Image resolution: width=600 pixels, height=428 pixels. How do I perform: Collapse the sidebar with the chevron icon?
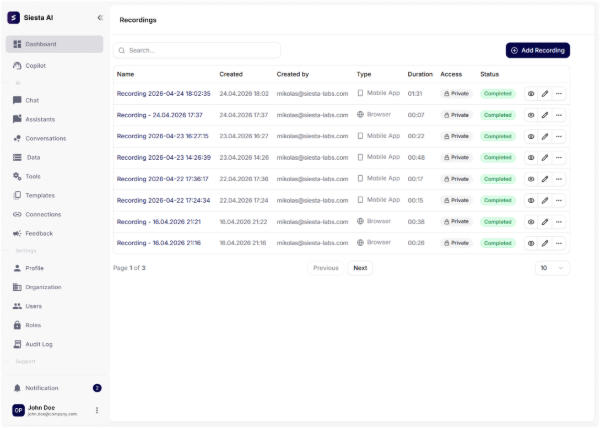(99, 18)
